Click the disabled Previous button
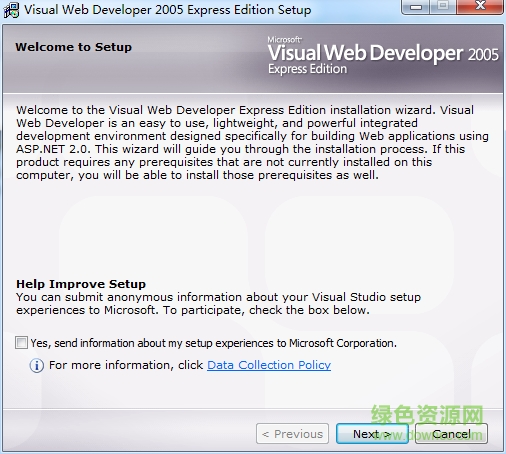Image resolution: width=506 pixels, height=454 pixels. [x=292, y=434]
